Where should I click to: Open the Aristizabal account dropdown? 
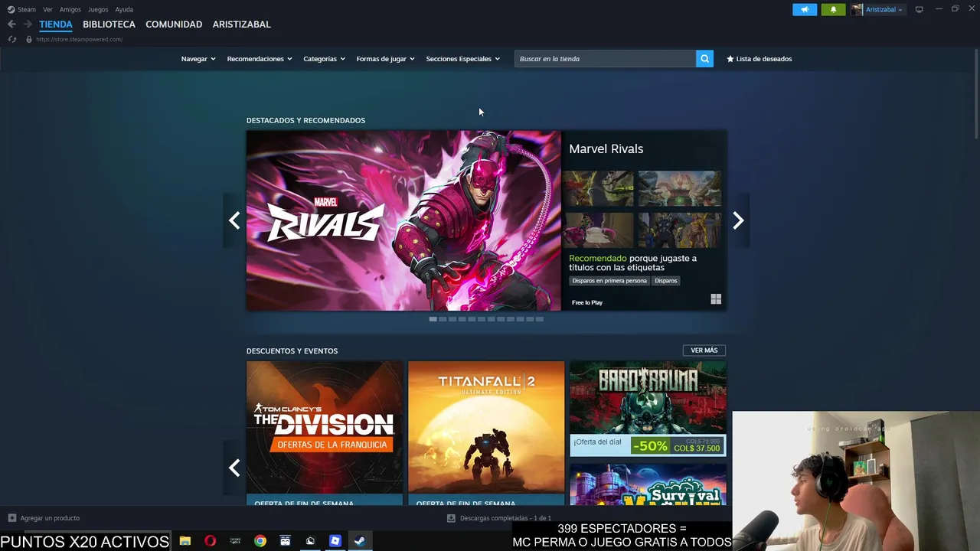tap(884, 9)
